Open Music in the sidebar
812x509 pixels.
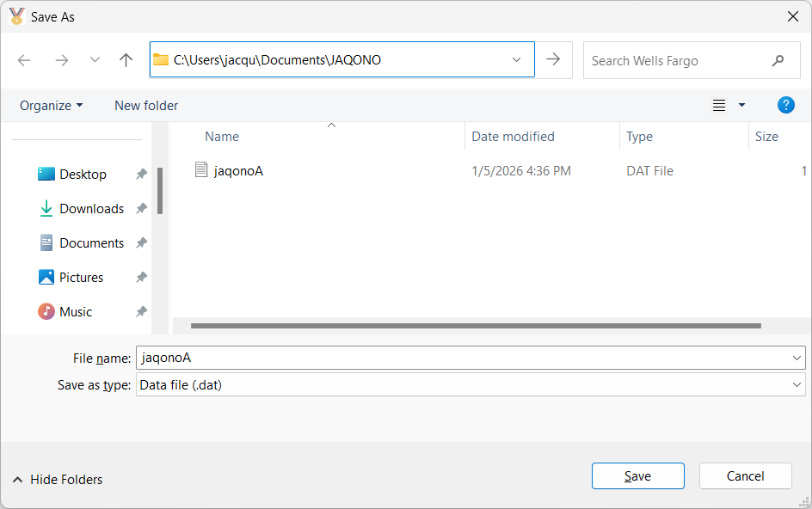pyautogui.click(x=76, y=312)
